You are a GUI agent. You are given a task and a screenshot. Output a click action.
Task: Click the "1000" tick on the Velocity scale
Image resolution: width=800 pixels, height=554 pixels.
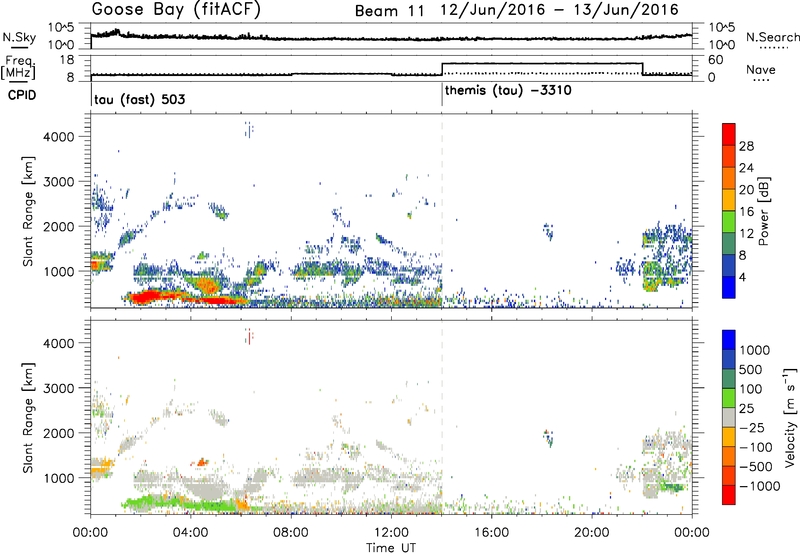[x=754, y=350]
